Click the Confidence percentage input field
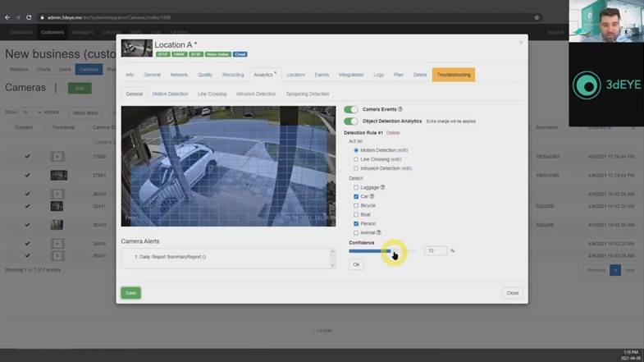This screenshot has width=644, height=362. [436, 250]
